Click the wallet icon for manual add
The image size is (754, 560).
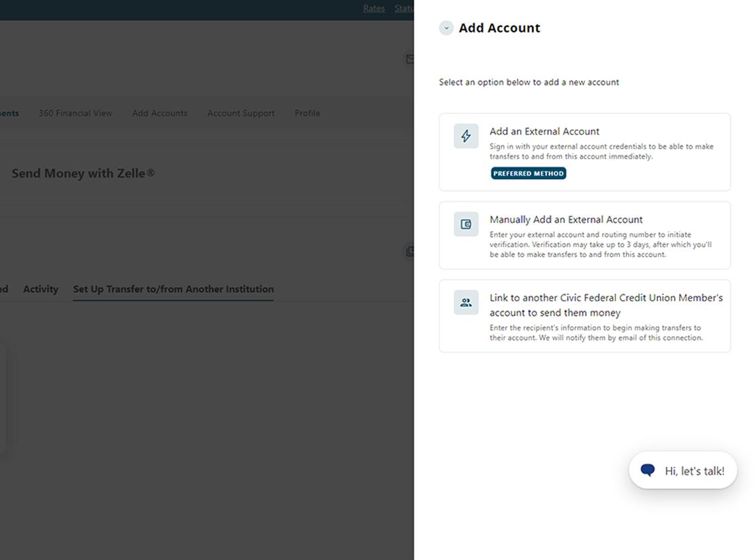(466, 224)
